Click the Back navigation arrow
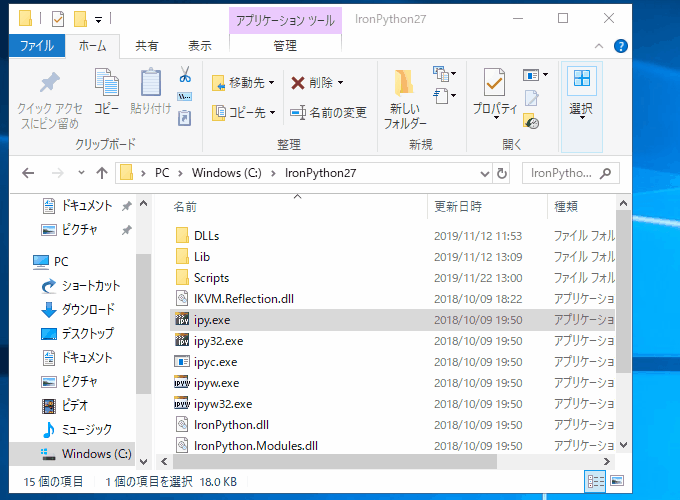The height and width of the screenshot is (500, 680). click(28, 173)
